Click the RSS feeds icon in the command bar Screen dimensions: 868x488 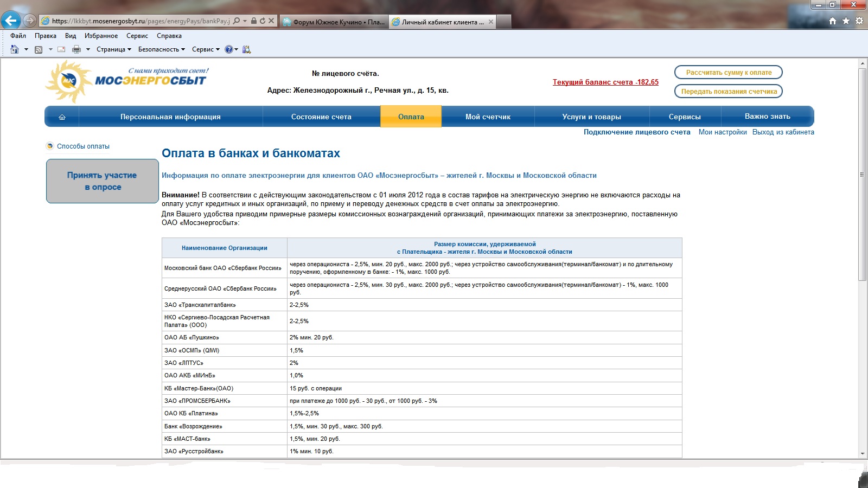tap(39, 49)
